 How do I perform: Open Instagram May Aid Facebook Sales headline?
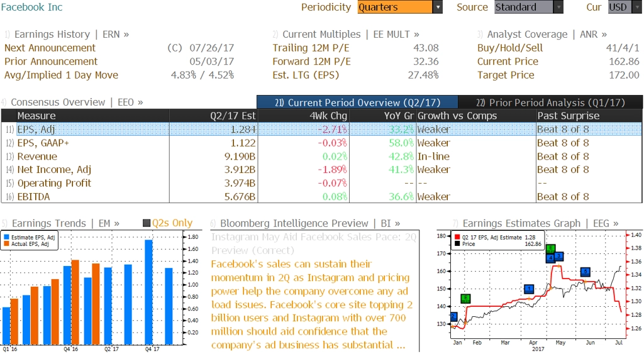tap(314, 243)
